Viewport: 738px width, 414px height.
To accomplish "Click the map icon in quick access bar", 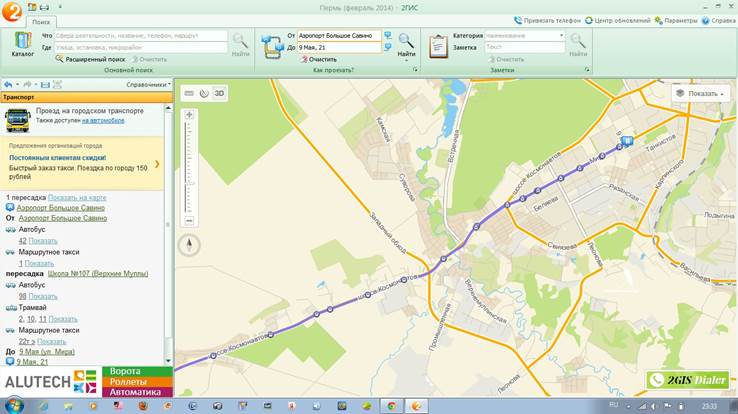I will click(32, 7).
